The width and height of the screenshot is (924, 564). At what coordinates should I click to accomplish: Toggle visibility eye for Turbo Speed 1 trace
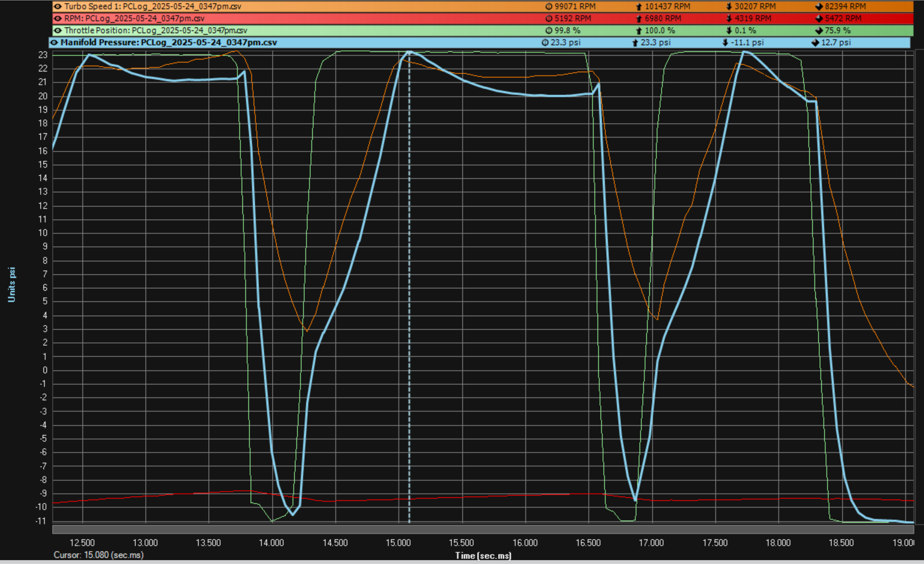(58, 7)
